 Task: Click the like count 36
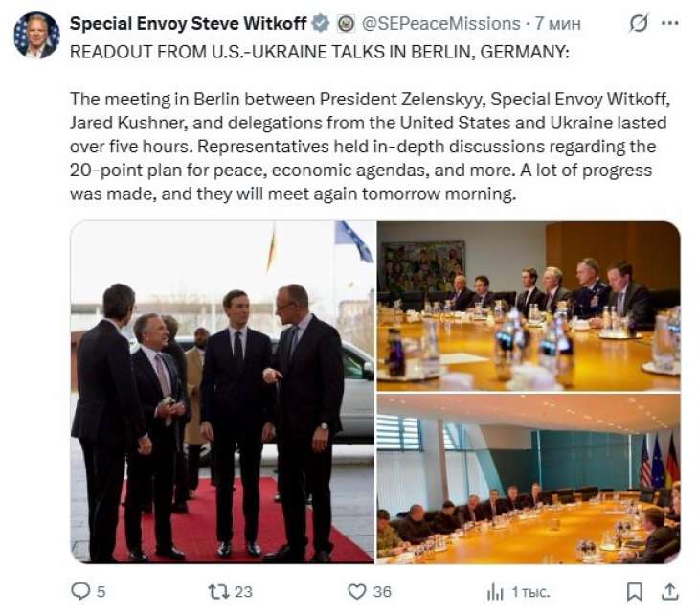[x=382, y=592]
